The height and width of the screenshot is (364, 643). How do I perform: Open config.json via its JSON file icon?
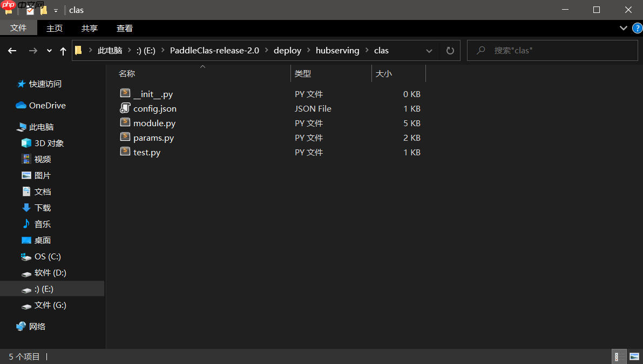point(125,108)
